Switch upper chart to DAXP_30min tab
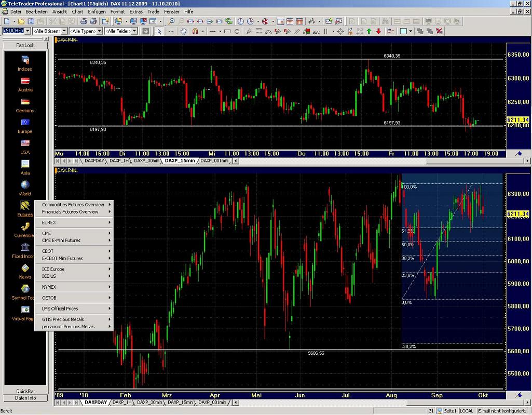Viewport: 532px width, 415px height. pos(146,160)
